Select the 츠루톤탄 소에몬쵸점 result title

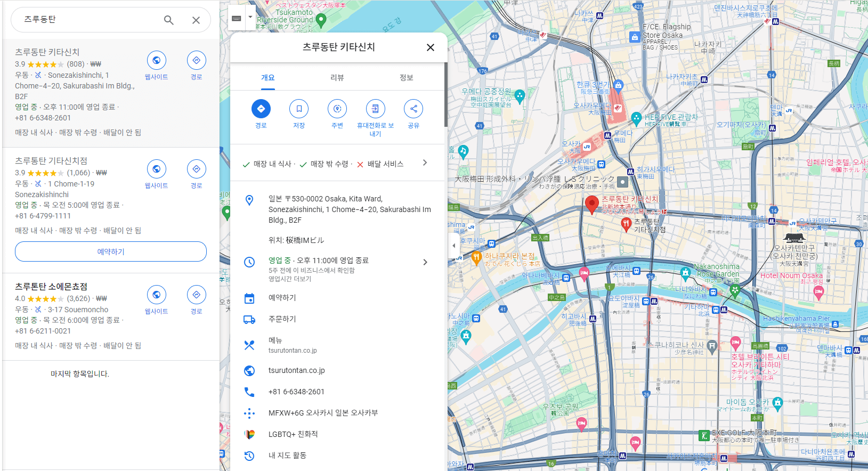pyautogui.click(x=51, y=287)
